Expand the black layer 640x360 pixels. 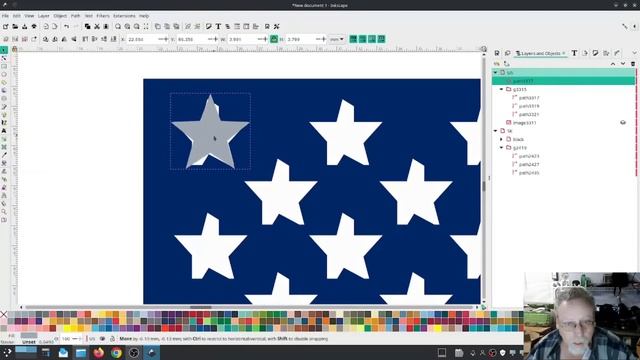(x=502, y=139)
